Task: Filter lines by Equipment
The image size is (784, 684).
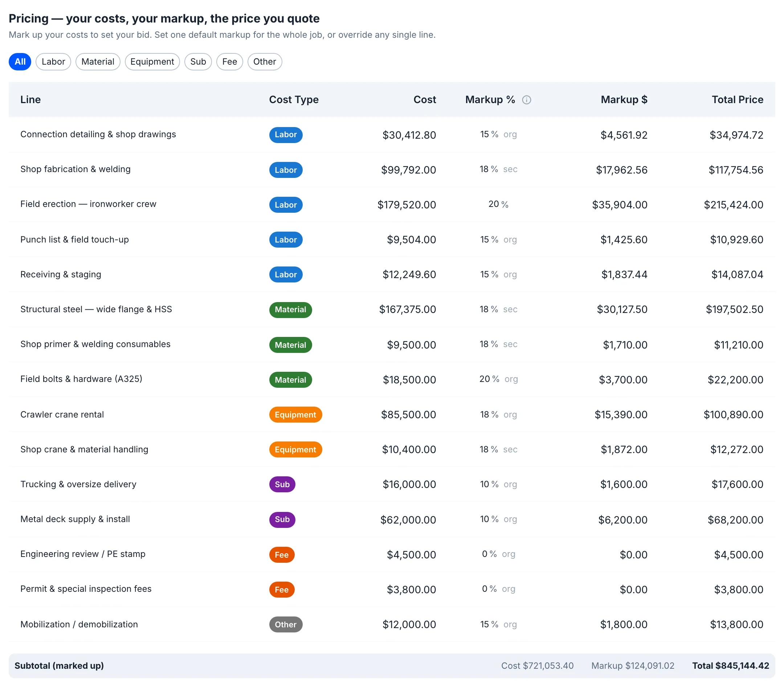Action: [x=152, y=62]
